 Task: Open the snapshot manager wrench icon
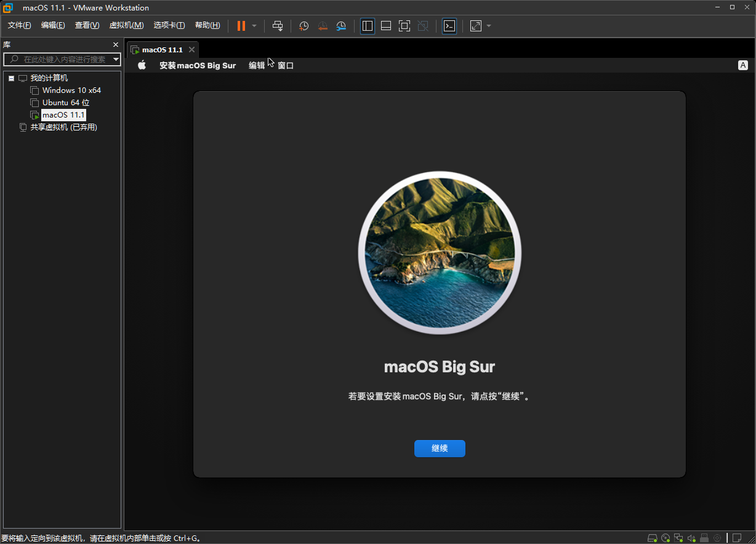pos(341,26)
